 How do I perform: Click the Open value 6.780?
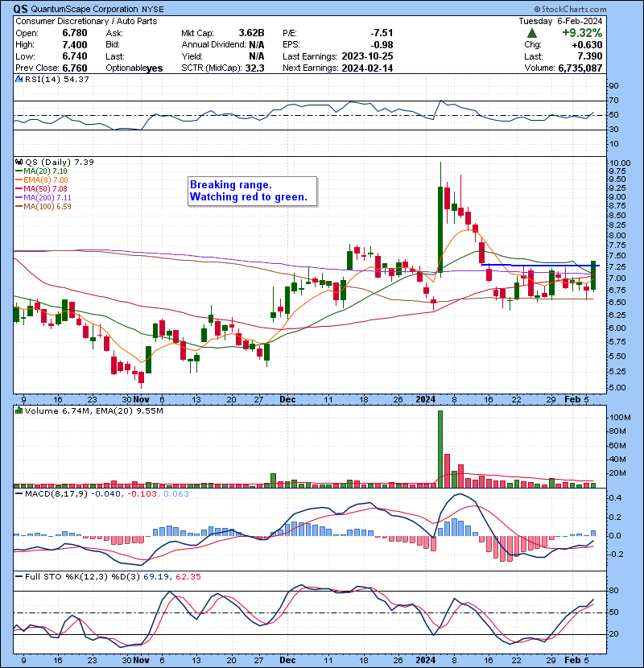75,33
